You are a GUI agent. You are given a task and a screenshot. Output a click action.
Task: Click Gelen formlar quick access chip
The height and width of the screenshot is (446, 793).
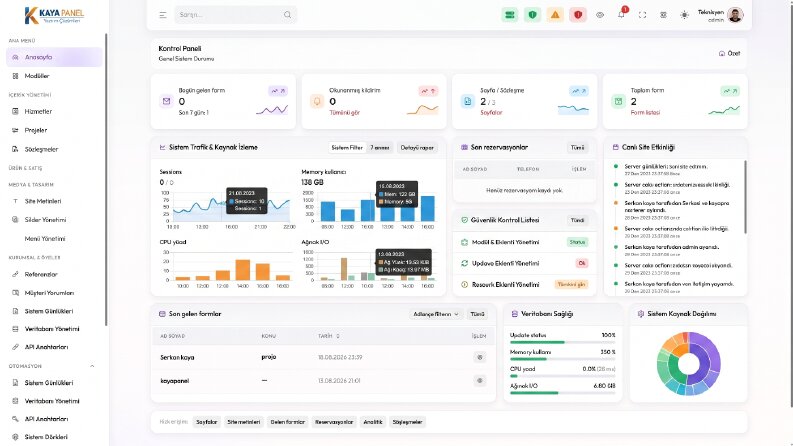click(x=287, y=422)
